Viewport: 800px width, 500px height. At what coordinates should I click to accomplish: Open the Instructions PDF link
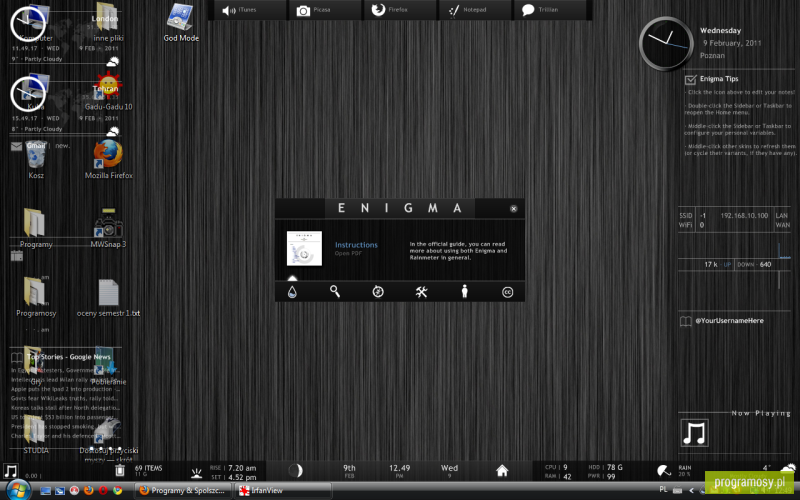tap(356, 245)
